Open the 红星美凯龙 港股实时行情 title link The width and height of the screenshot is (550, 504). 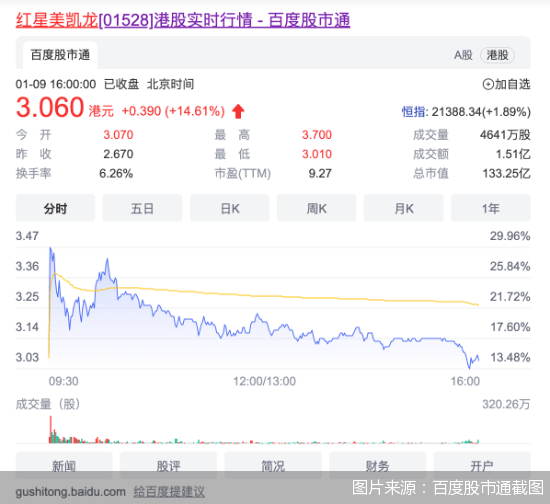[x=183, y=20]
